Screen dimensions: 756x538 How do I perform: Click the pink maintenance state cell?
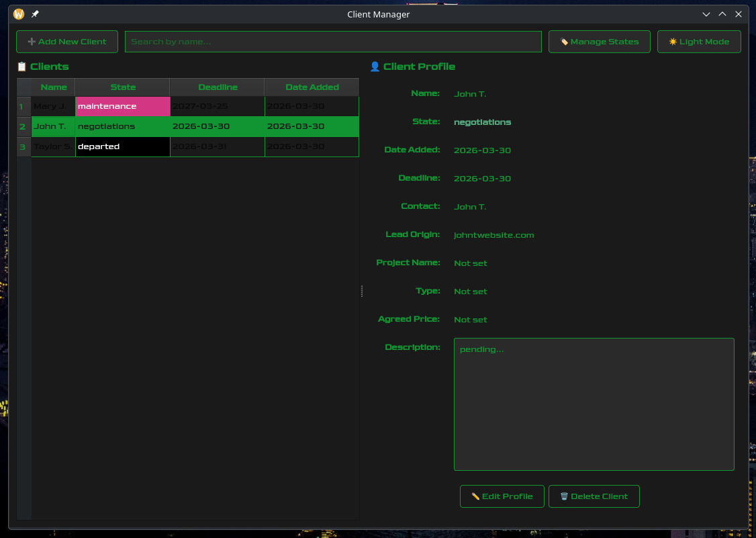click(x=122, y=106)
